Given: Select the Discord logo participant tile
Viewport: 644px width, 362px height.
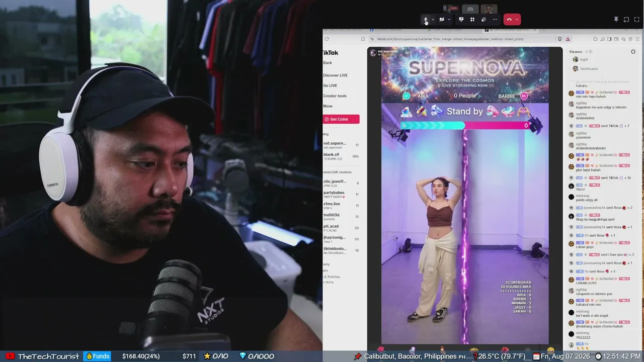Looking at the screenshot, I should pyautogui.click(x=470, y=9).
